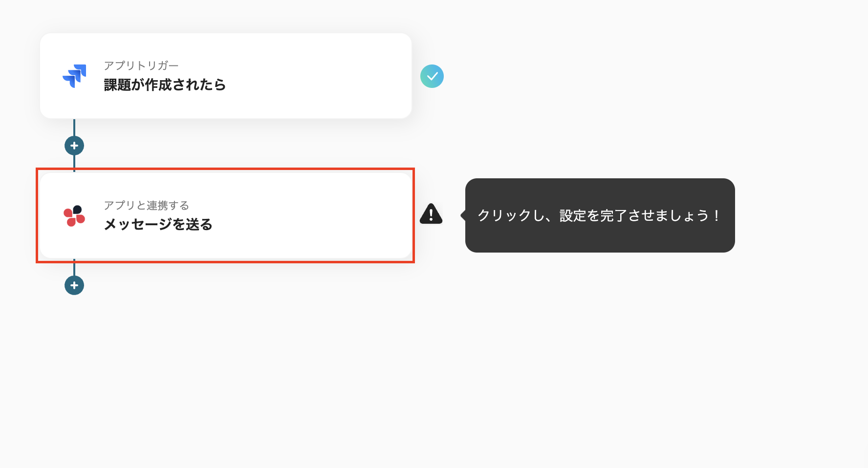
Task: Click the highlighted red border of the action card
Action: (225, 169)
